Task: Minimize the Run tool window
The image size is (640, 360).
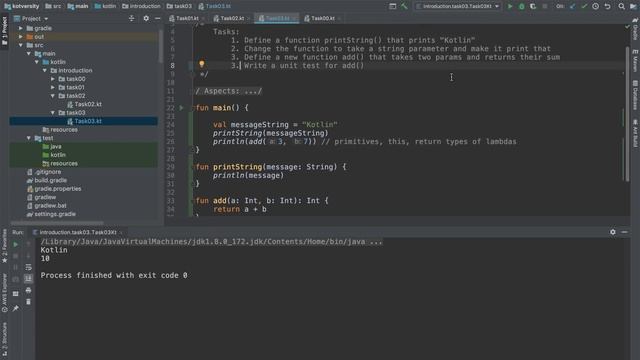Action: click(x=624, y=232)
